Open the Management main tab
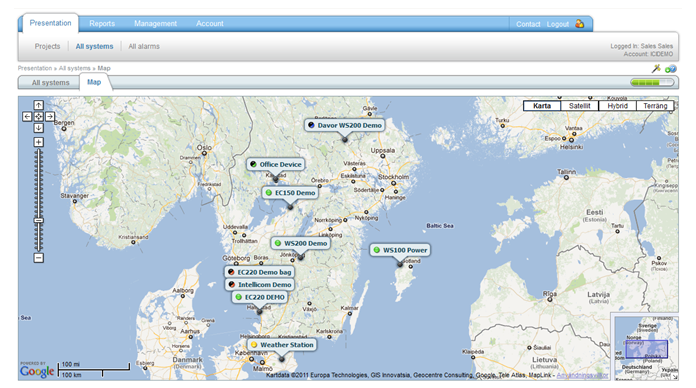The width and height of the screenshot is (696, 388). click(155, 24)
